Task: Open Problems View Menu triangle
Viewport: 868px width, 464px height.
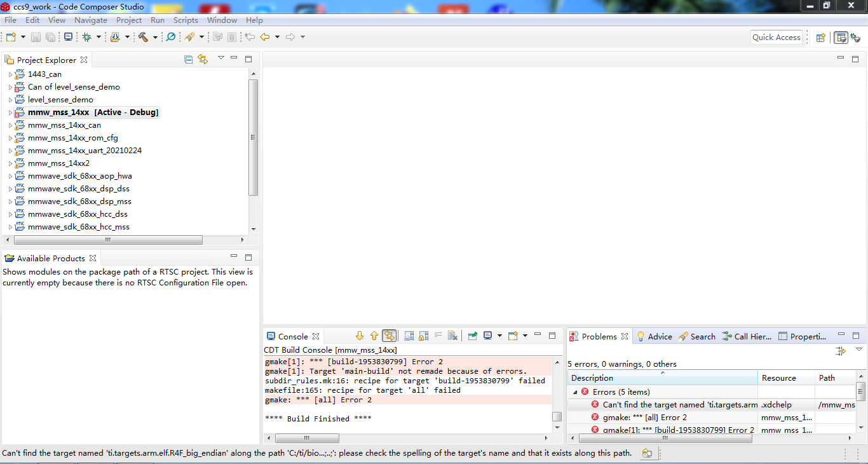Action: click(x=858, y=350)
